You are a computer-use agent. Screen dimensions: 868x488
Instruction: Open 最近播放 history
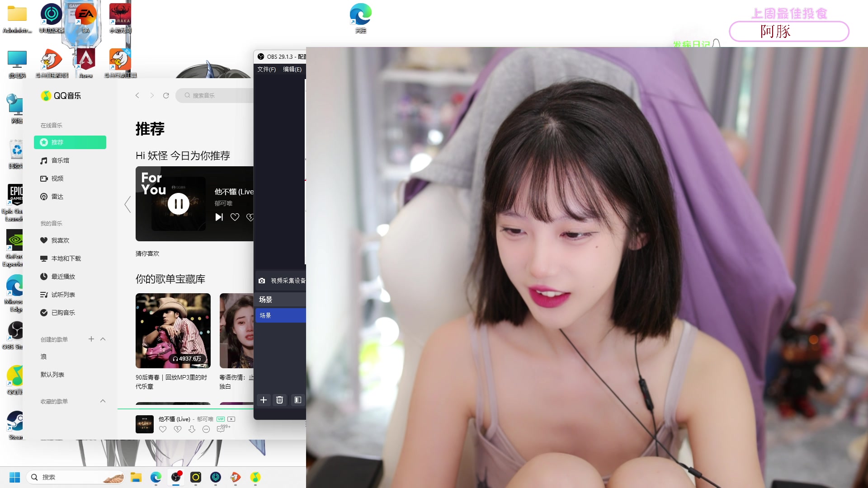click(58, 277)
